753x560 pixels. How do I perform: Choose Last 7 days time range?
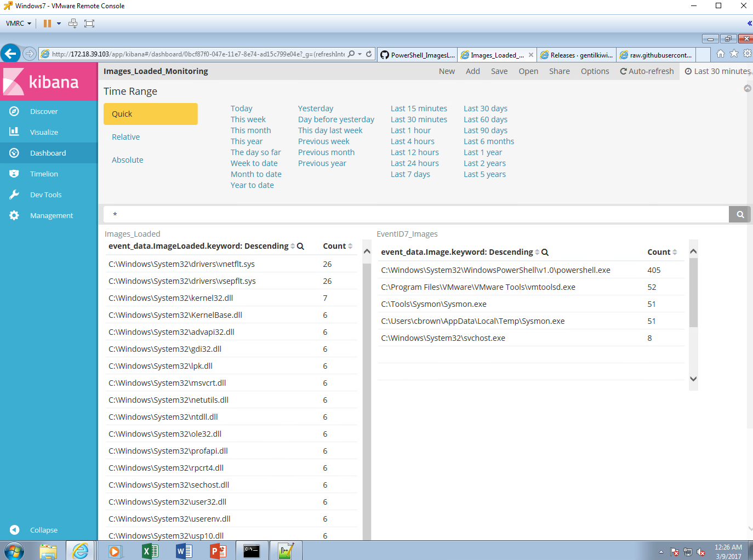coord(410,174)
